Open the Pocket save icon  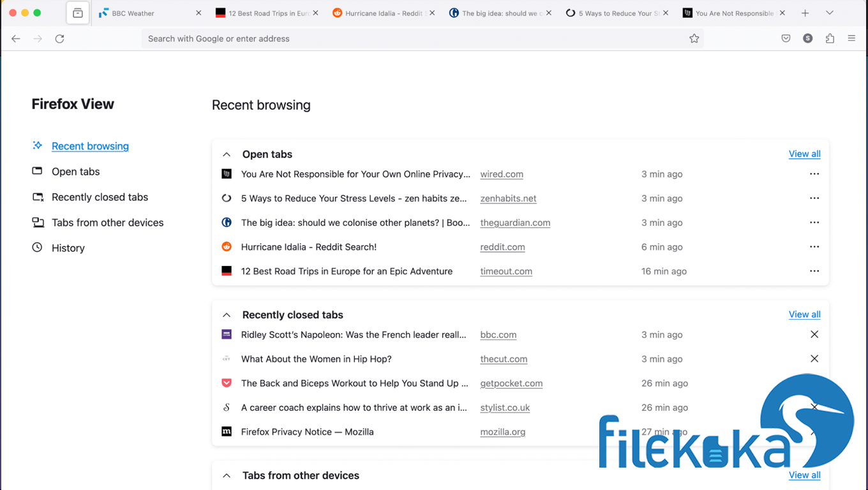tap(786, 39)
